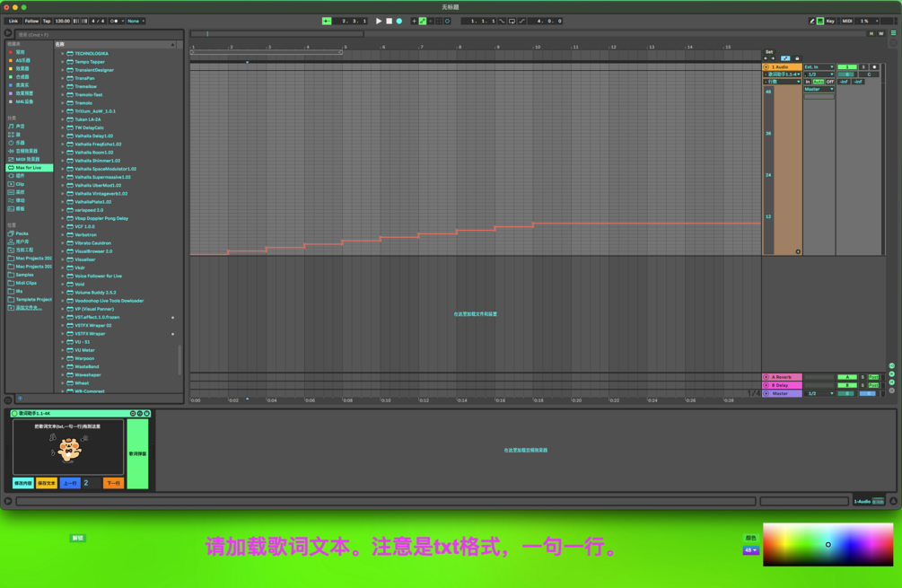Screen dimensions: 902x588
Task: Select the B Delay return track
Action: 783,385
